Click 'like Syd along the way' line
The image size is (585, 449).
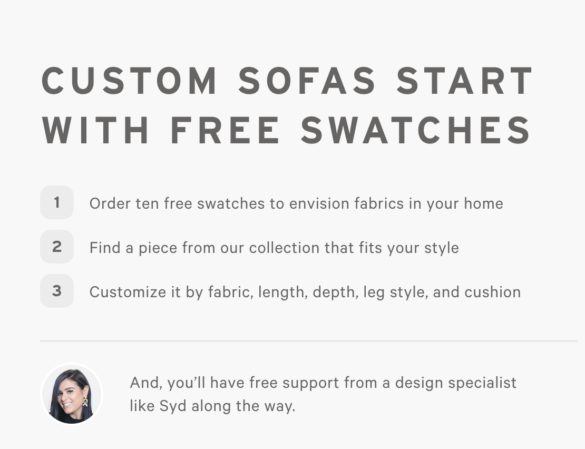coord(212,406)
